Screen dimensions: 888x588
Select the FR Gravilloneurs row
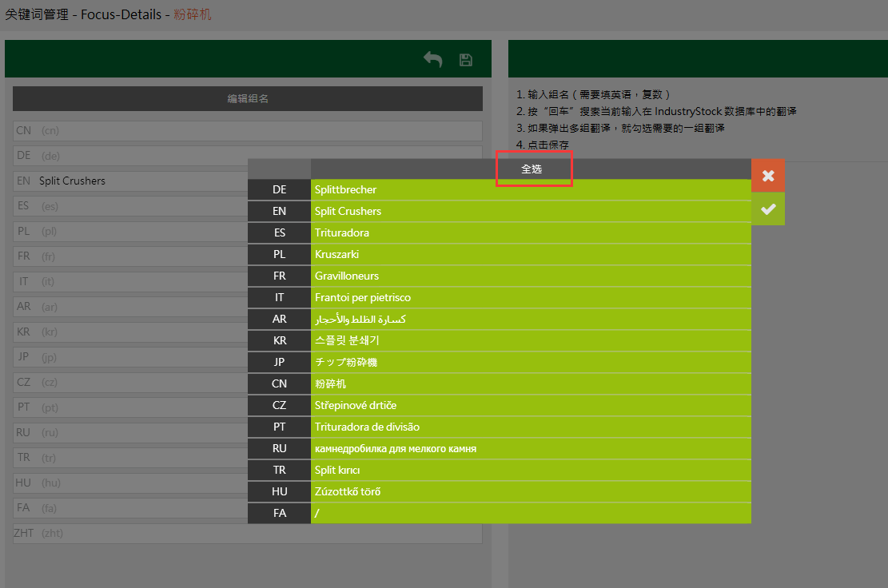[x=531, y=276]
